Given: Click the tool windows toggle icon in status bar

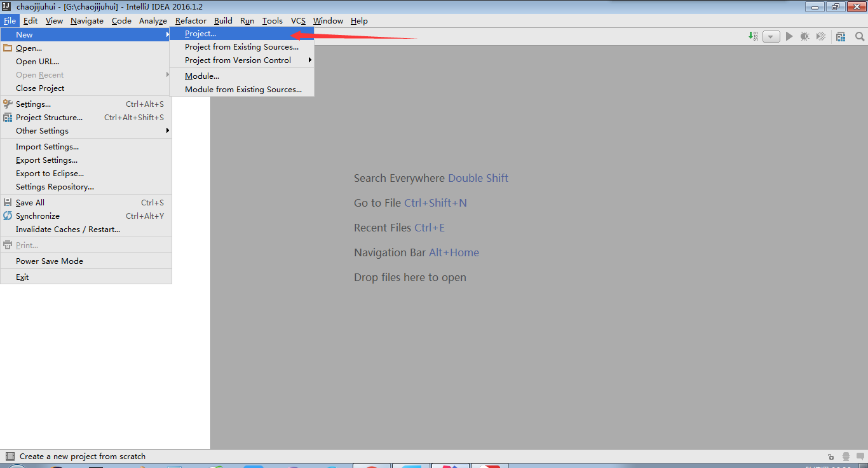Looking at the screenshot, I should point(10,456).
